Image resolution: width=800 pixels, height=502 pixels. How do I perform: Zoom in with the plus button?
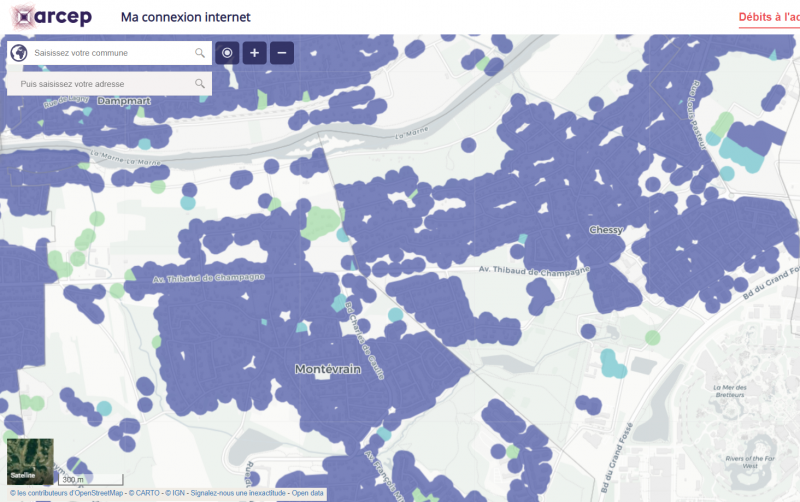255,53
